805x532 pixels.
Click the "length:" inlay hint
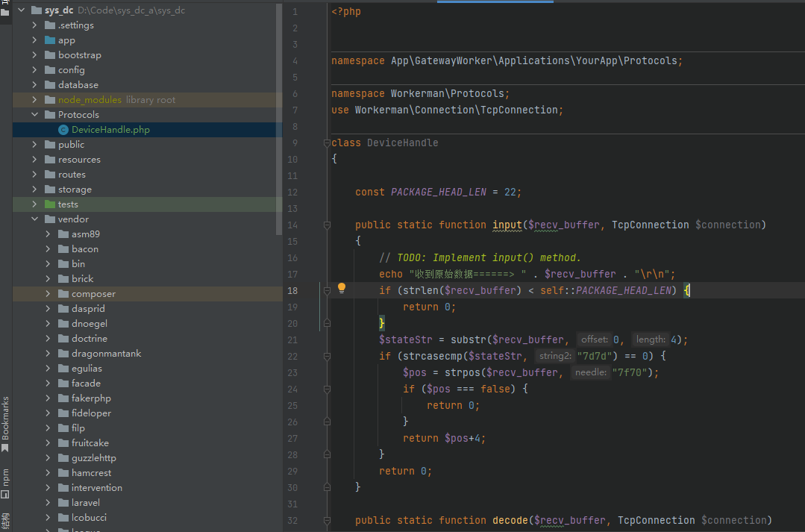click(x=651, y=339)
